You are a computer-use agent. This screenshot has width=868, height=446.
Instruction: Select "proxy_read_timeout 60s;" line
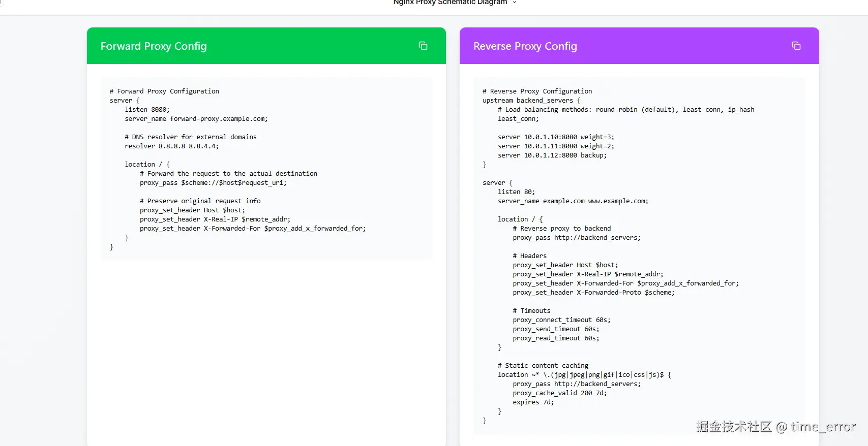(556, 338)
